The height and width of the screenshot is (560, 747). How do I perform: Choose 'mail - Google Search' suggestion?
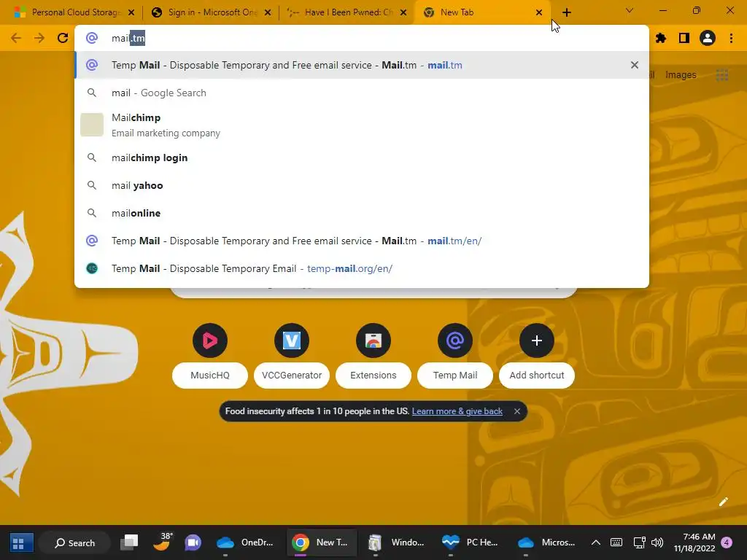(362, 93)
